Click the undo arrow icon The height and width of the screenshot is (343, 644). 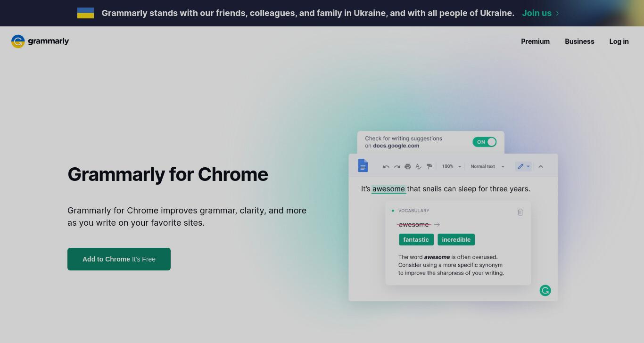click(x=386, y=166)
